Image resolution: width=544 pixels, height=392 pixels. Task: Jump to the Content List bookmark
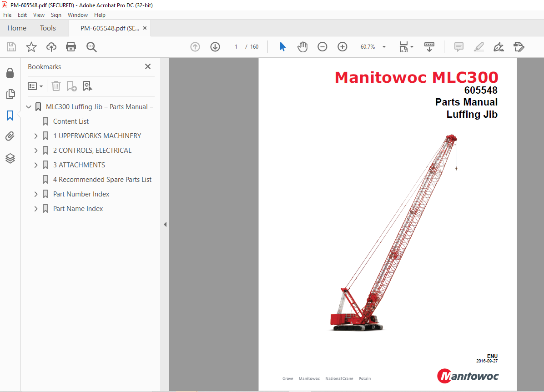coord(71,121)
